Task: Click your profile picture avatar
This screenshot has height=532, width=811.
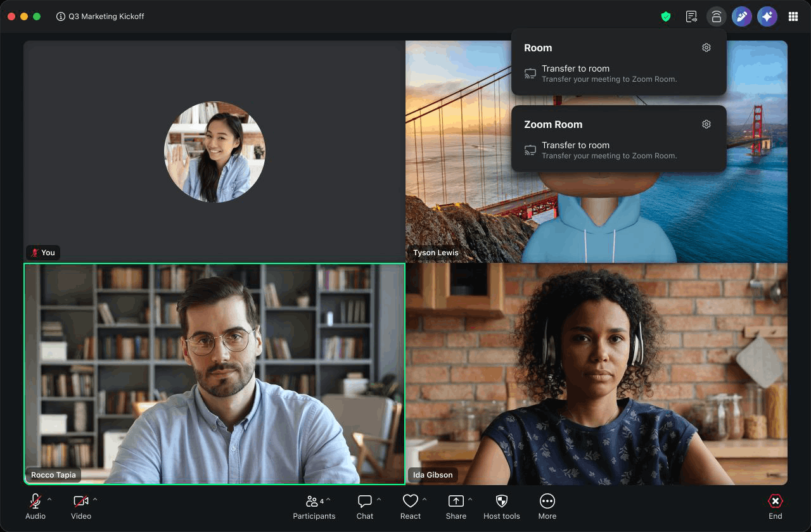Action: click(x=215, y=152)
